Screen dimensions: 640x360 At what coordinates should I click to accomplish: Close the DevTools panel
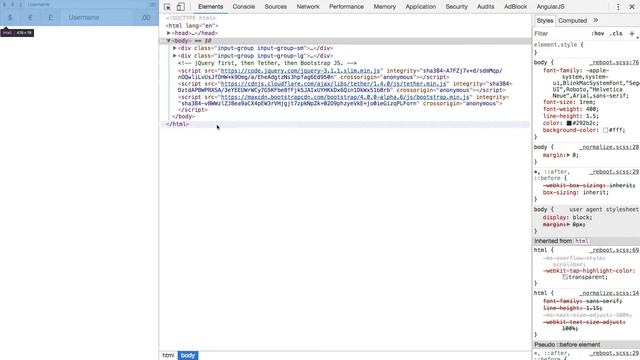pyautogui.click(x=632, y=7)
